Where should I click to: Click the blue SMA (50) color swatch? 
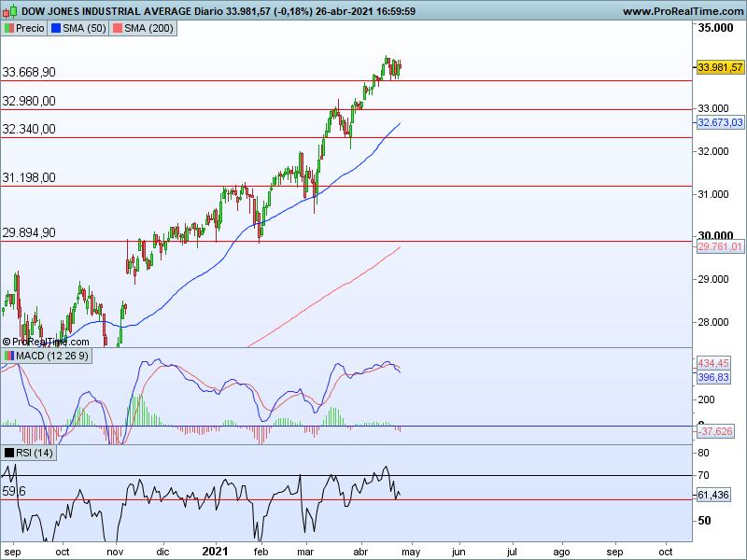(56, 28)
